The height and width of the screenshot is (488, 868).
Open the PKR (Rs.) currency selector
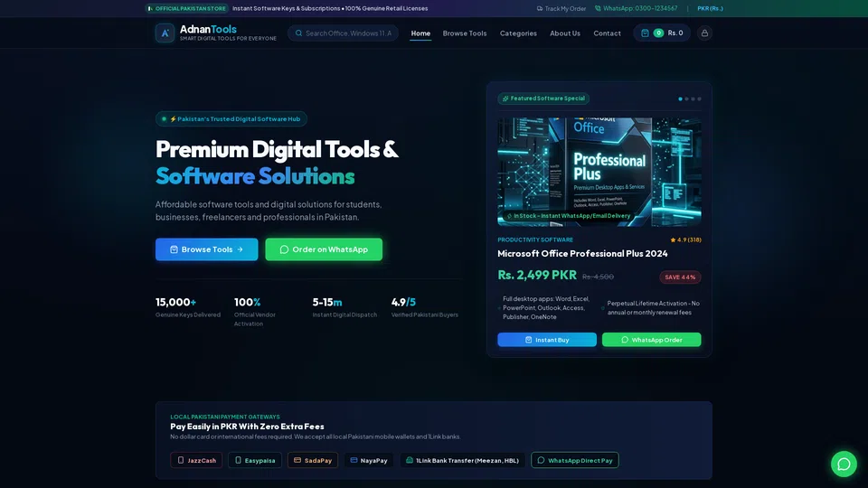pyautogui.click(x=711, y=8)
